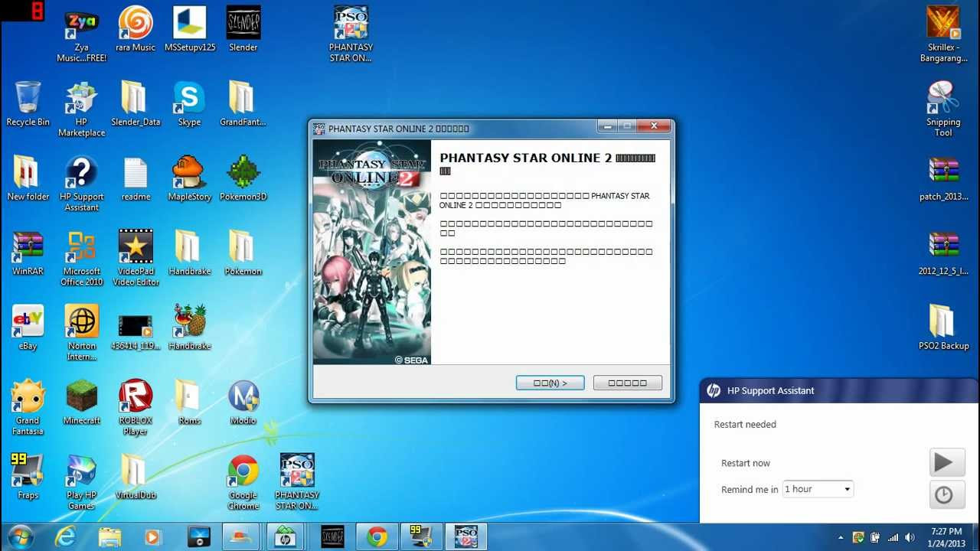The height and width of the screenshot is (551, 980).
Task: Select the VirtualDub folder icon
Action: [136, 477]
